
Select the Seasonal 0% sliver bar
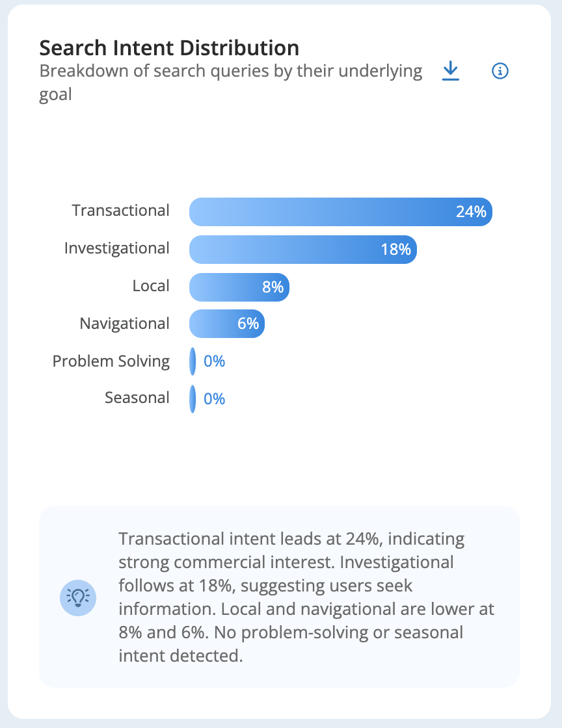click(x=193, y=399)
